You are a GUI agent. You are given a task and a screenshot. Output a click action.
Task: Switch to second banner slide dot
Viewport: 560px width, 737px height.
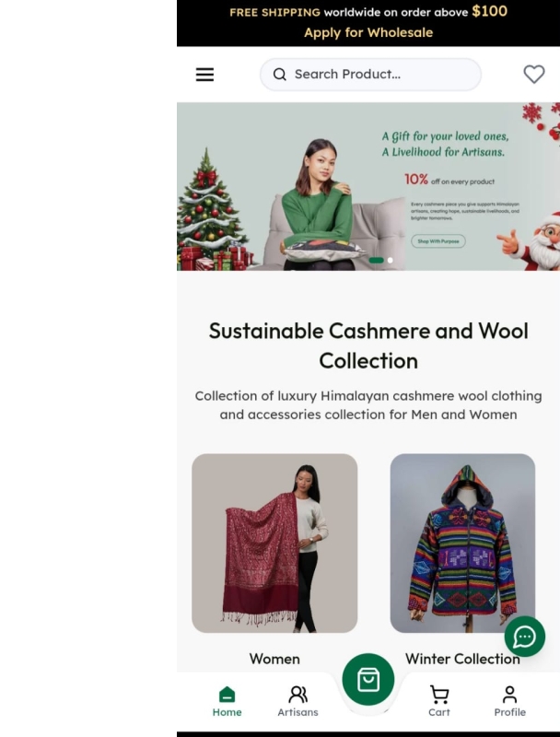click(x=390, y=260)
